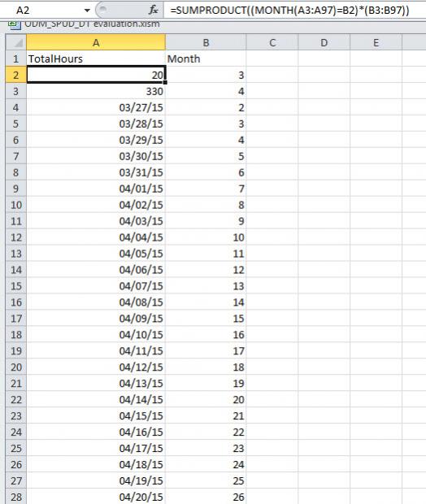Click the Month header cell
This screenshot has width=426, height=504.
pyautogui.click(x=206, y=59)
